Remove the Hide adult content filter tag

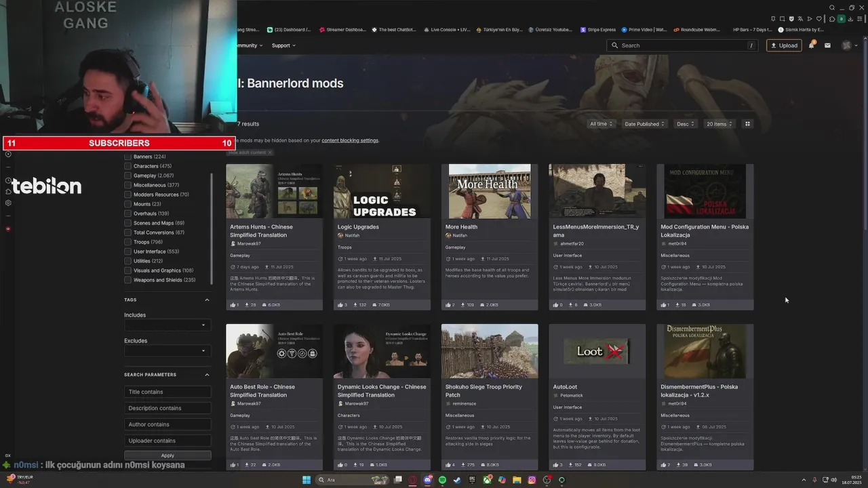[269, 152]
